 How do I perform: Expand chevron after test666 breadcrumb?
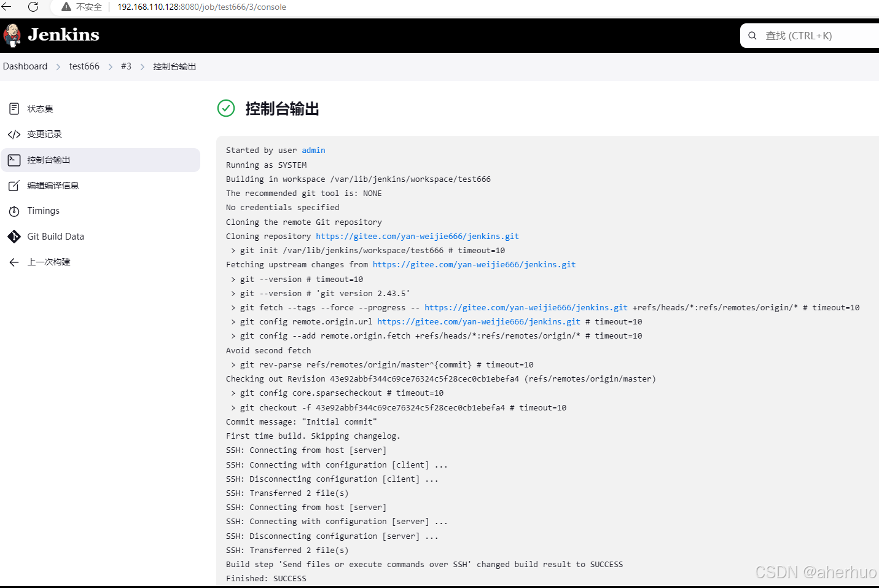pyautogui.click(x=111, y=66)
